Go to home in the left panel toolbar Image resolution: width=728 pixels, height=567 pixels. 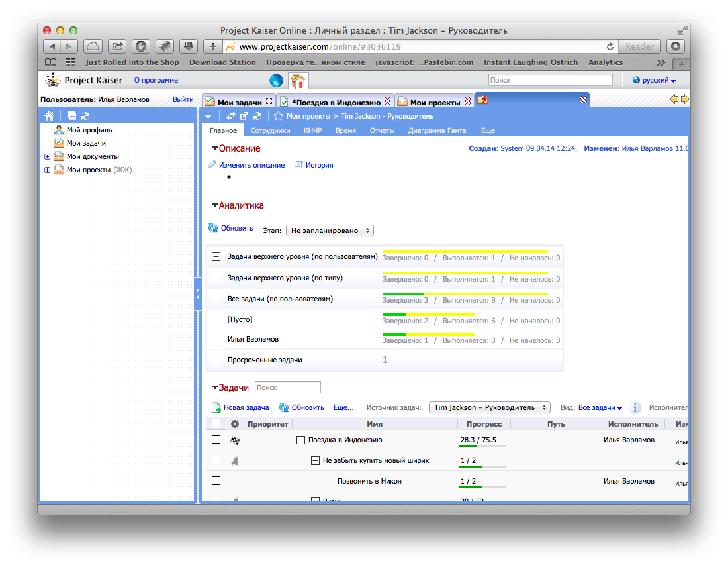click(49, 116)
